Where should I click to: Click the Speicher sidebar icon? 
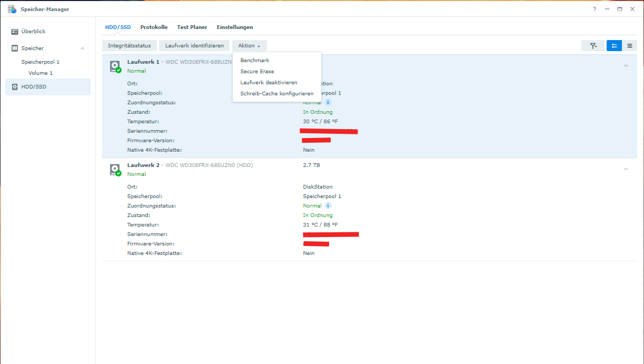tap(15, 48)
